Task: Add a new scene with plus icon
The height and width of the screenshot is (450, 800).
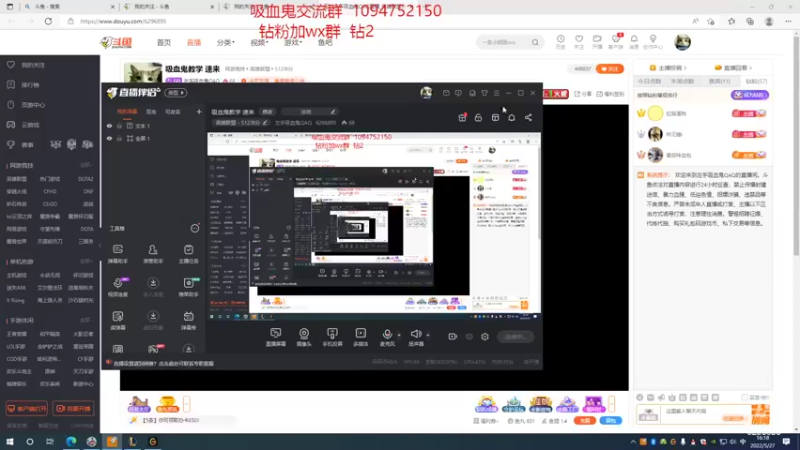Action: pos(199,112)
